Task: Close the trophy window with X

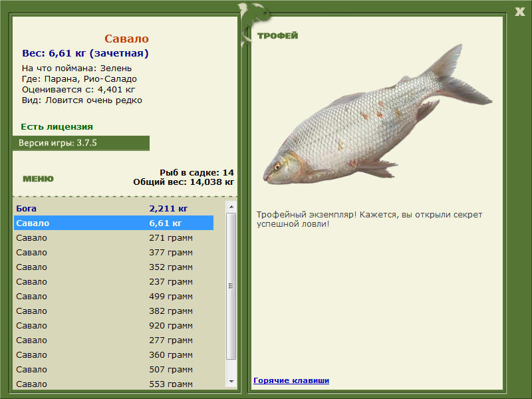Action: tap(519, 12)
